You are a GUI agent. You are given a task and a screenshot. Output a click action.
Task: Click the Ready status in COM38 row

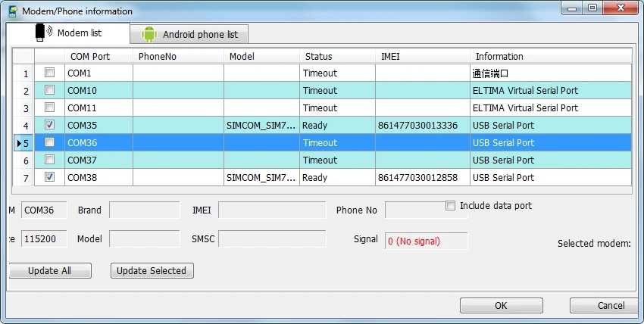tap(337, 178)
